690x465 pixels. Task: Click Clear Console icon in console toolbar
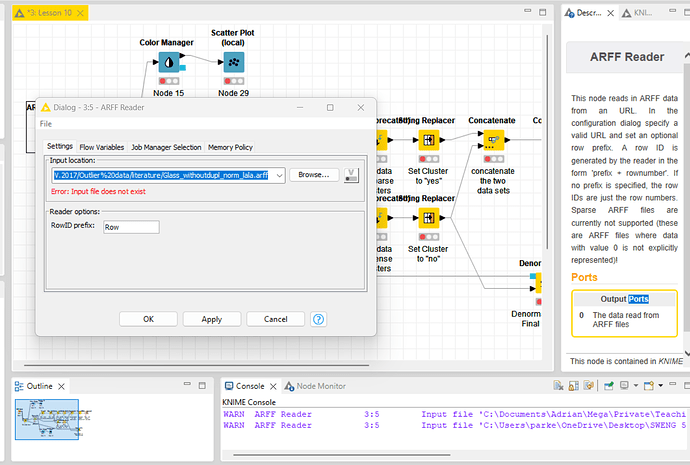point(558,386)
